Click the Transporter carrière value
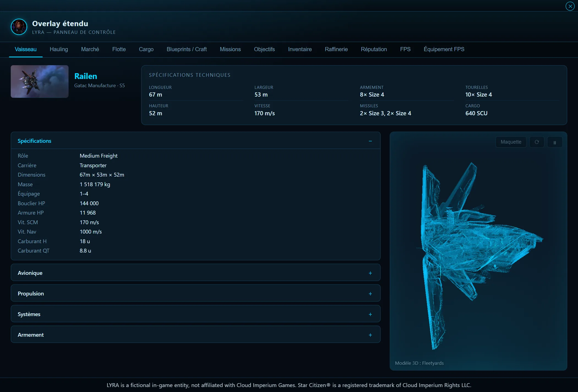This screenshot has width=578, height=392. (93, 165)
